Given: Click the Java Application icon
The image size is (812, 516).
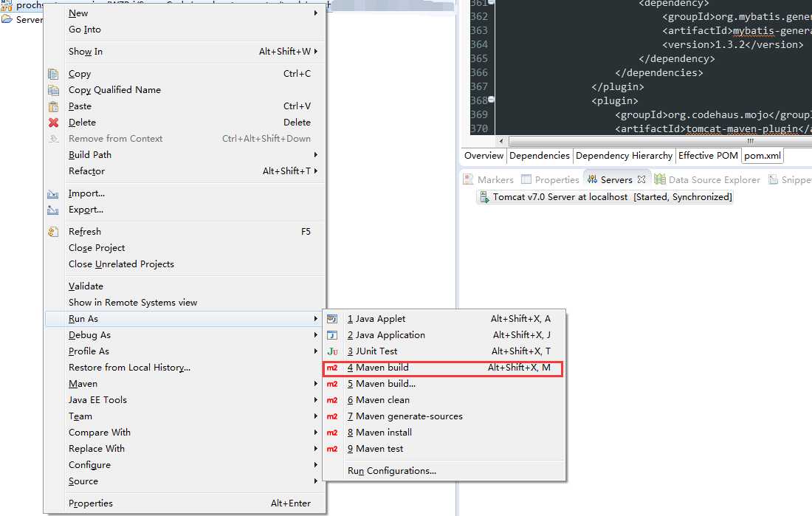Looking at the screenshot, I should click(x=332, y=335).
